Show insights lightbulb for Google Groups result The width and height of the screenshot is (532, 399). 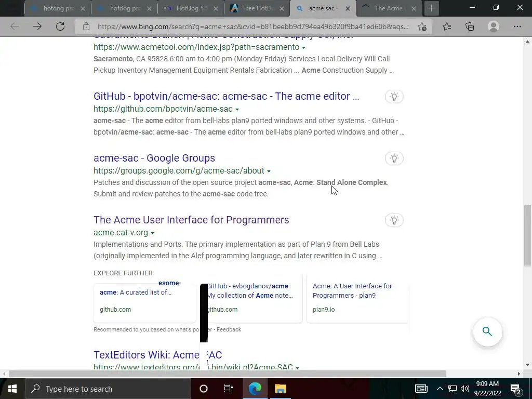tap(394, 158)
